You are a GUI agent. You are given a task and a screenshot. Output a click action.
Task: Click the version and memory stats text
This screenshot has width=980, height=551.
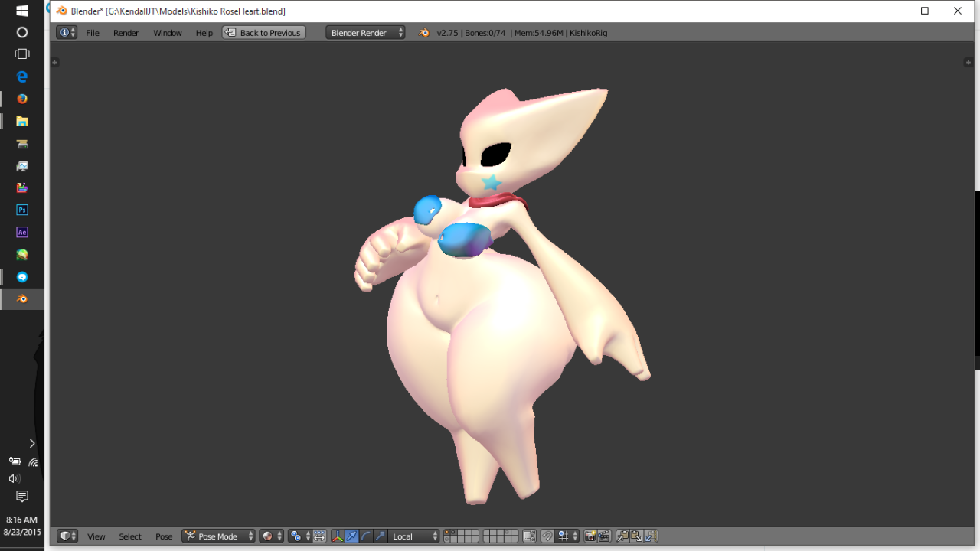tap(522, 33)
